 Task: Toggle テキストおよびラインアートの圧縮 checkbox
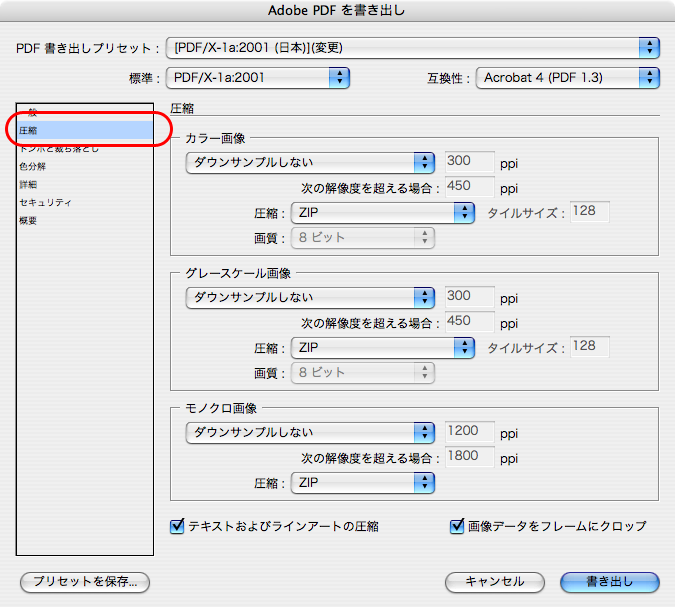pos(177,526)
